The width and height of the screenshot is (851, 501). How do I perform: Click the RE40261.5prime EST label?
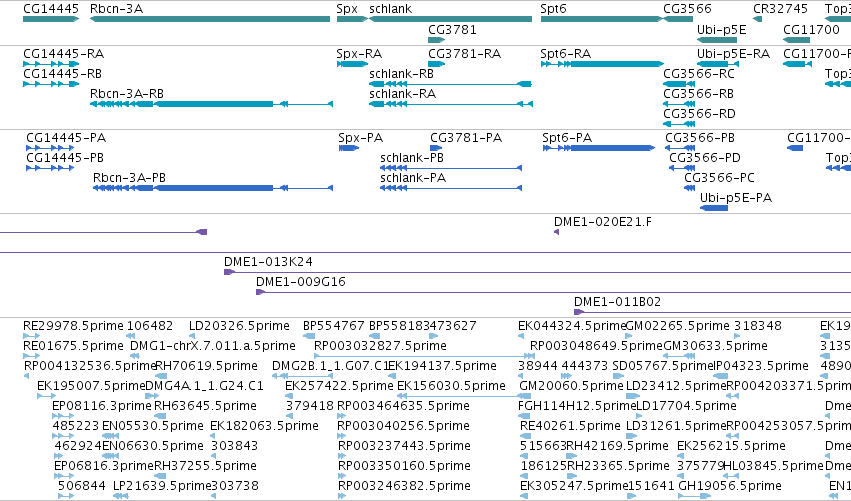[x=570, y=427]
